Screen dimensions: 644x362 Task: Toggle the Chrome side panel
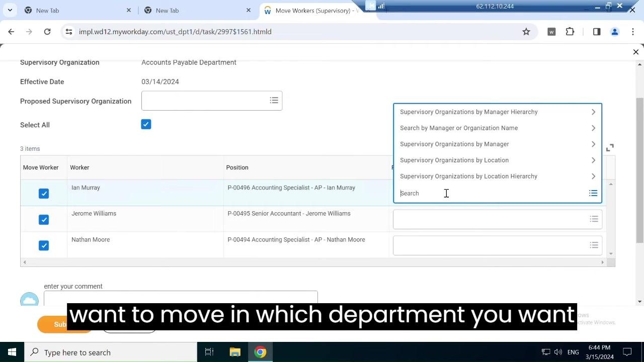tap(597, 32)
